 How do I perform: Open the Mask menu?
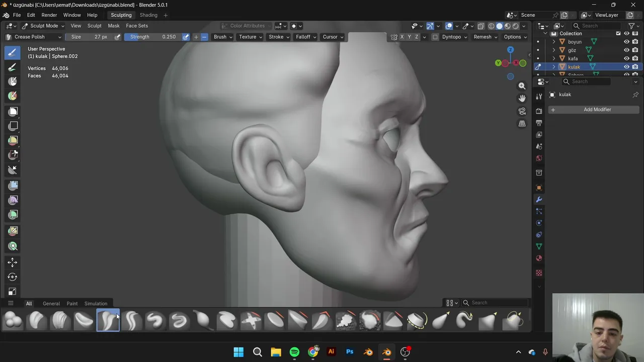tap(114, 26)
